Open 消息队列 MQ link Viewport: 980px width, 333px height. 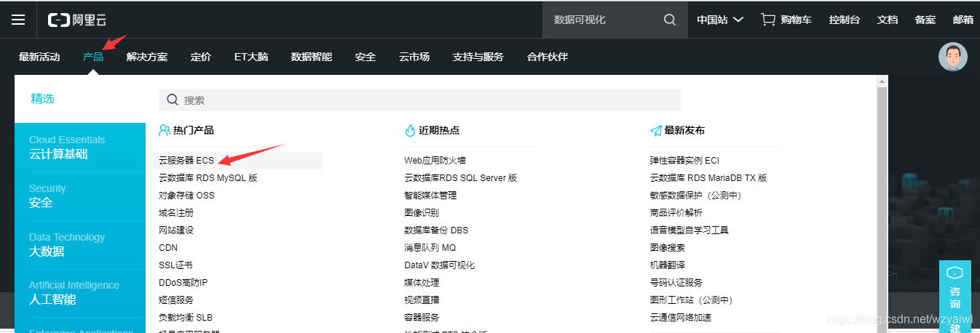pyautogui.click(x=430, y=248)
